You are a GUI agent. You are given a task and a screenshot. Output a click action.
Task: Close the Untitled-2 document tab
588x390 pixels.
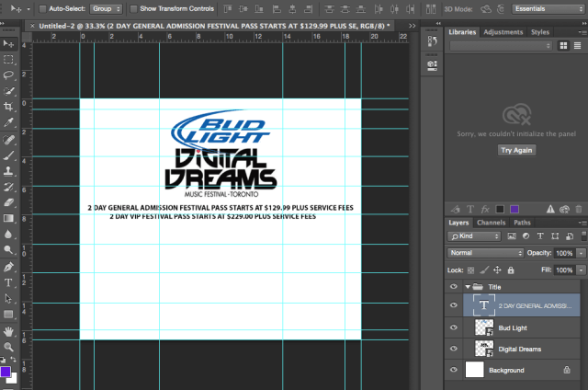pyautogui.click(x=32, y=26)
